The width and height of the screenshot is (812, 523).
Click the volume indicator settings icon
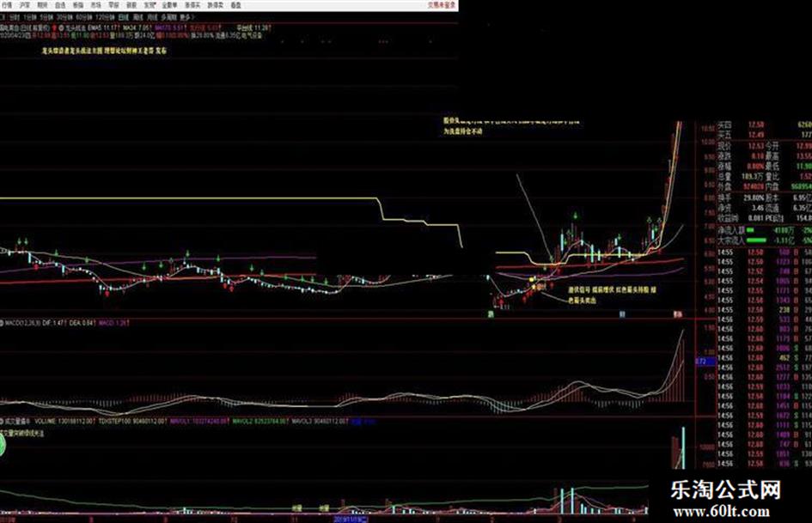[x=2, y=422]
